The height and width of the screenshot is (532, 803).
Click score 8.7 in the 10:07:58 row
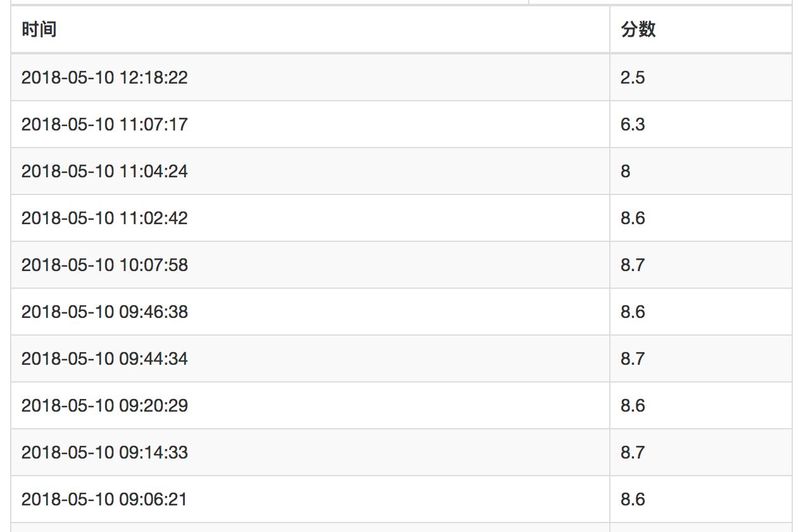pyautogui.click(x=700, y=265)
